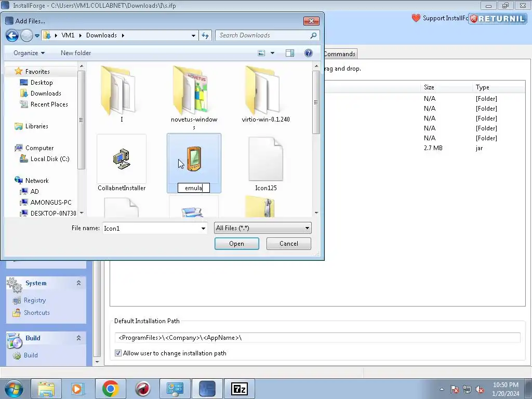This screenshot has height=399, width=532.
Task: Select Downloads in the navigation pane
Action: click(x=46, y=94)
